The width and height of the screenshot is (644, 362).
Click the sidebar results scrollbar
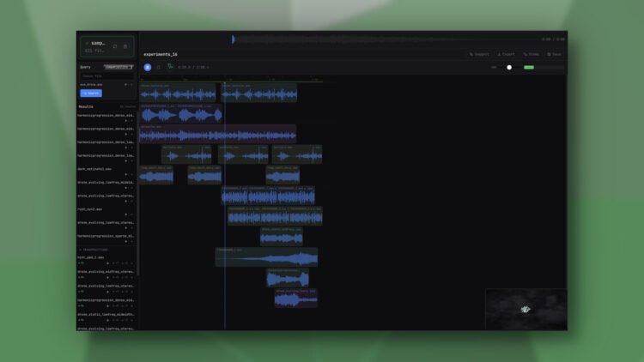tap(138, 193)
